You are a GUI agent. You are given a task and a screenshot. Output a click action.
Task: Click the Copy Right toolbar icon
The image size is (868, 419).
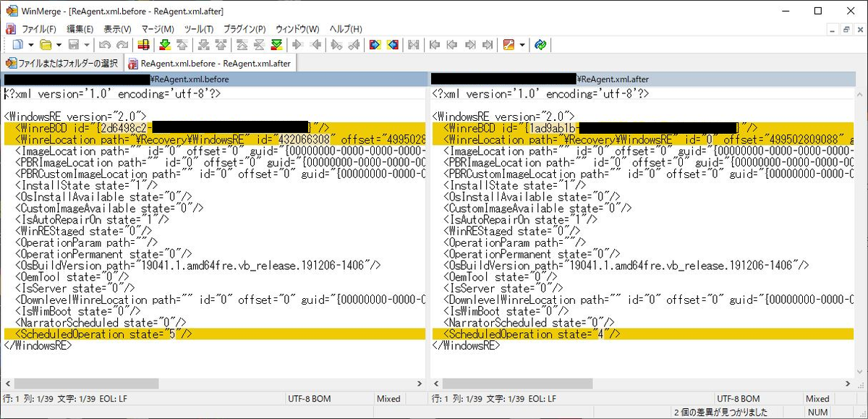297,45
